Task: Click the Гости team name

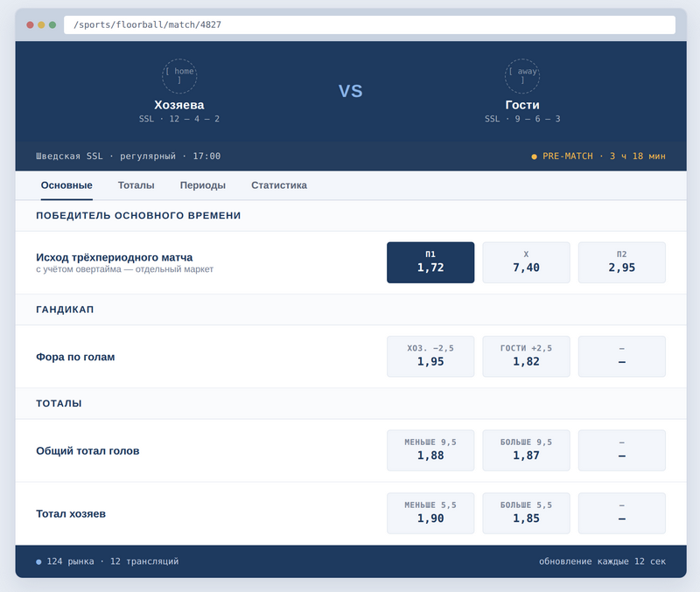Action: coord(521,105)
